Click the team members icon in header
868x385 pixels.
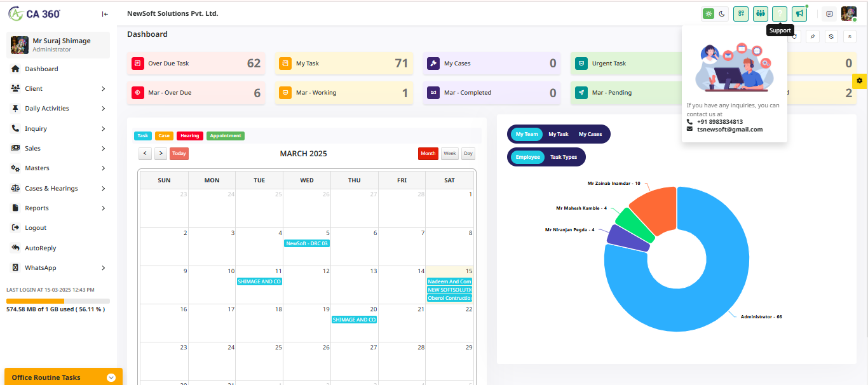[761, 14]
